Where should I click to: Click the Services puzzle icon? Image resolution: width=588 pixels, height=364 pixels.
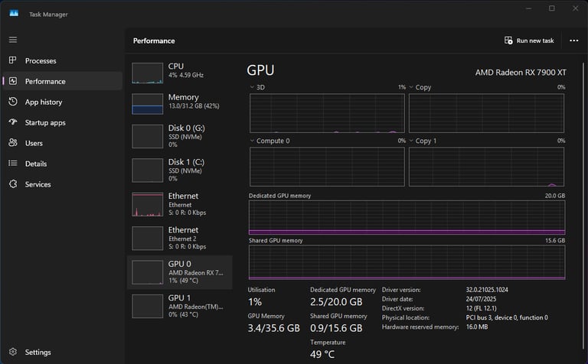(13, 184)
